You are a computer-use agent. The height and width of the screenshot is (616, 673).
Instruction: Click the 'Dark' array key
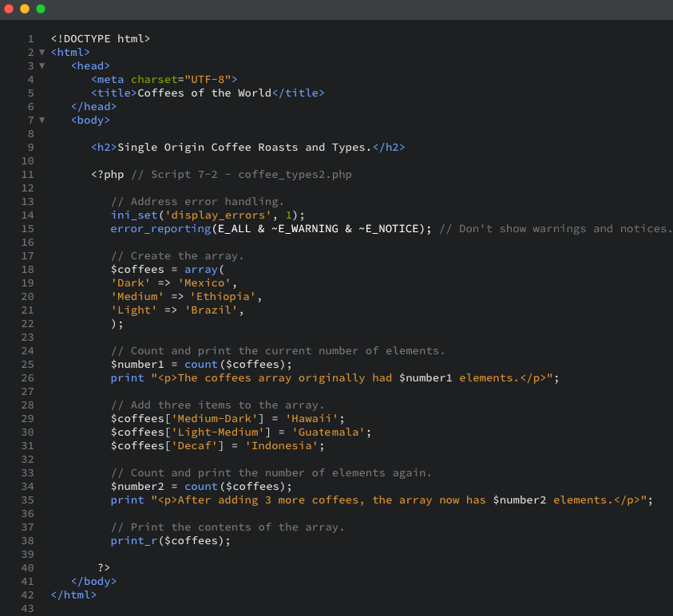point(130,283)
